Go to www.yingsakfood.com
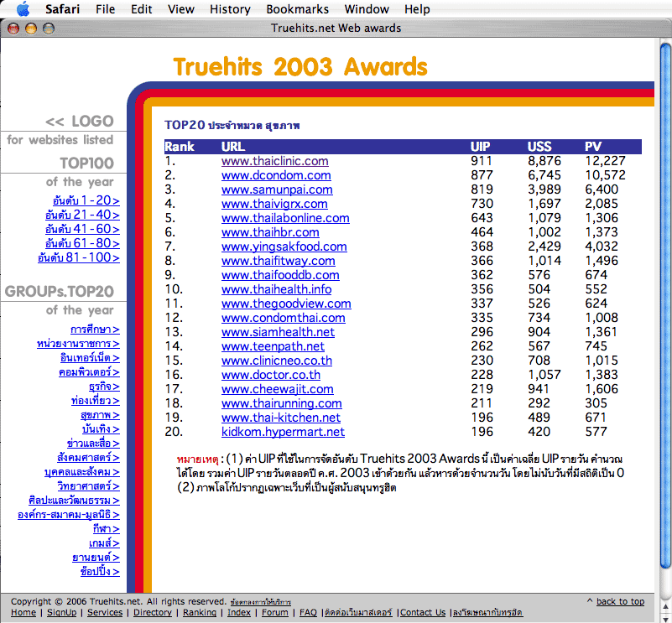This screenshot has width=672, height=623. point(284,247)
